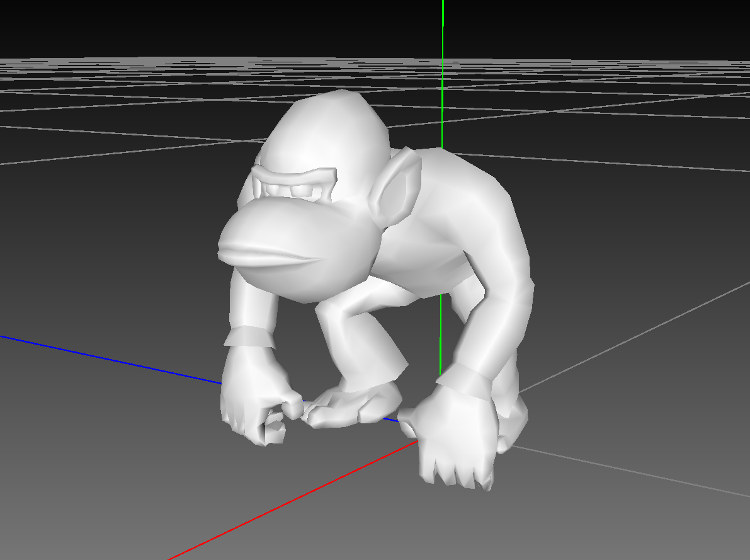Click the black background above the horizon

click(189, 25)
